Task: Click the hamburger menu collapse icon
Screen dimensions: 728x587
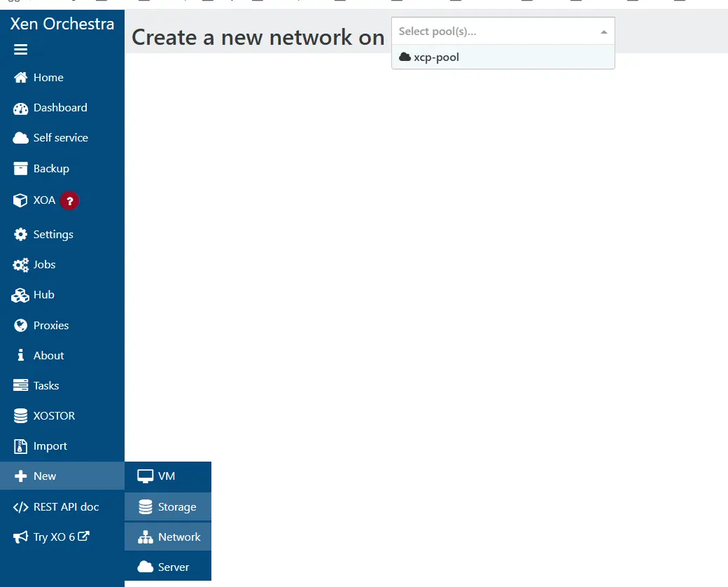Action: click(x=20, y=50)
